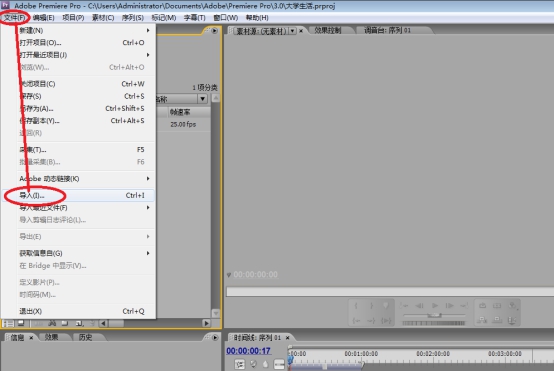Screen dimensions: 554x371
Task: Create a new bin with folder icon
Action: (x=65, y=323)
